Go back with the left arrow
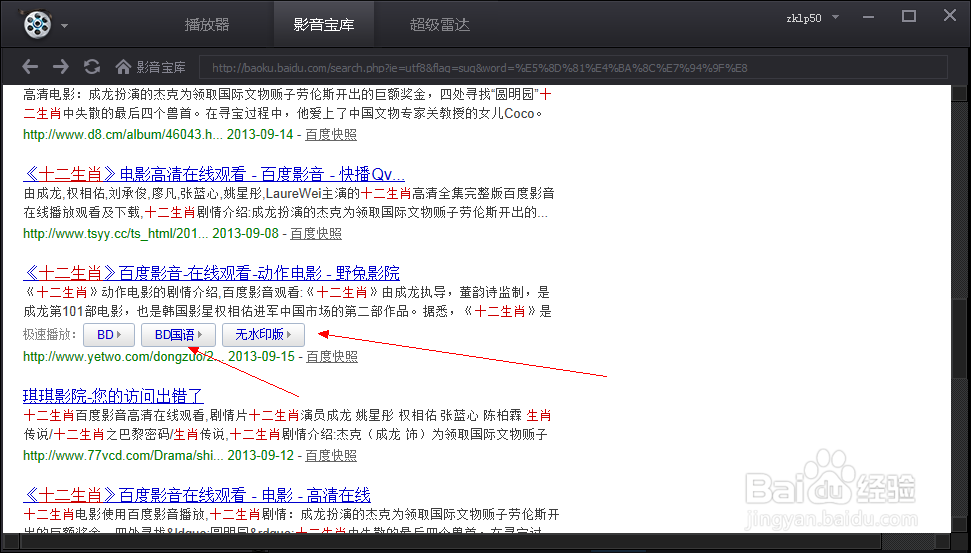The image size is (971, 553). coord(30,66)
